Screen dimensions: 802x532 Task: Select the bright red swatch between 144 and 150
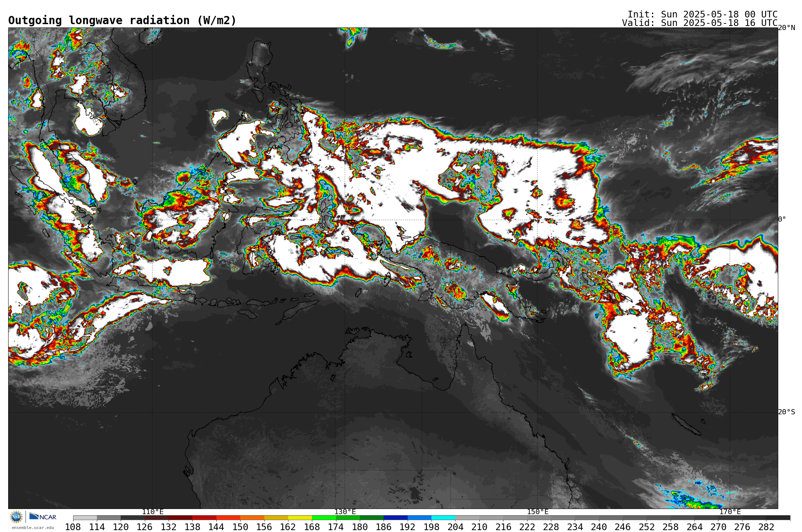coord(228,518)
